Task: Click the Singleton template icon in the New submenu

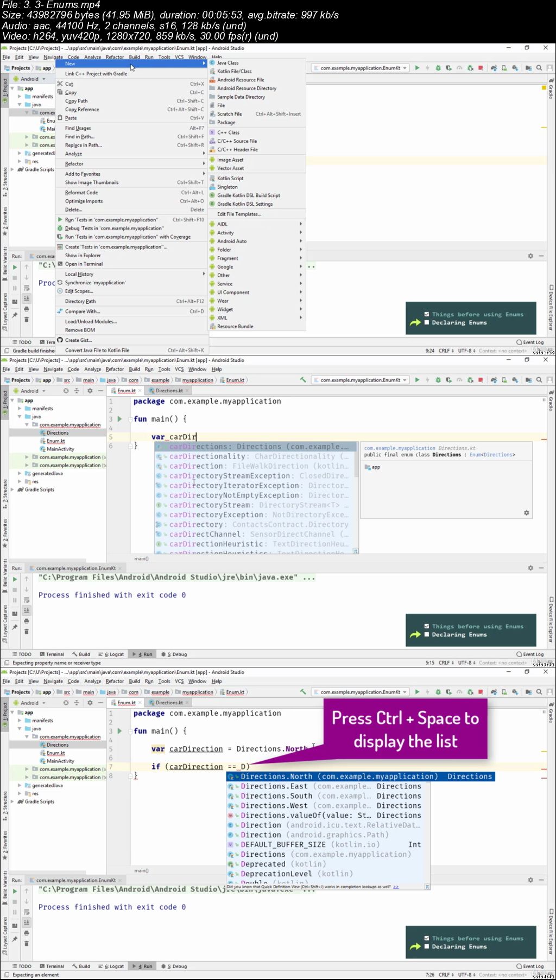Action: tap(213, 187)
